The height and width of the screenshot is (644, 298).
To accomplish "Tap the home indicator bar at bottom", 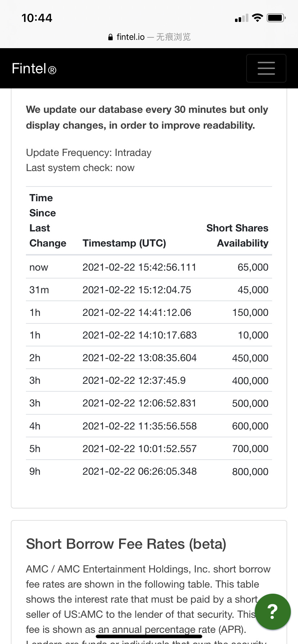I will pyautogui.click(x=149, y=636).
